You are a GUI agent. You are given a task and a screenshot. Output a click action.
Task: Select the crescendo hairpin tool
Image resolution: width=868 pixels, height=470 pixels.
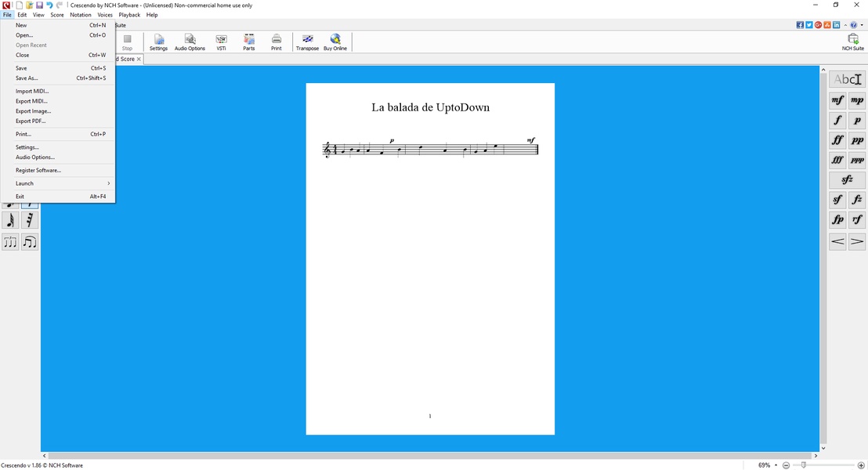[837, 241]
